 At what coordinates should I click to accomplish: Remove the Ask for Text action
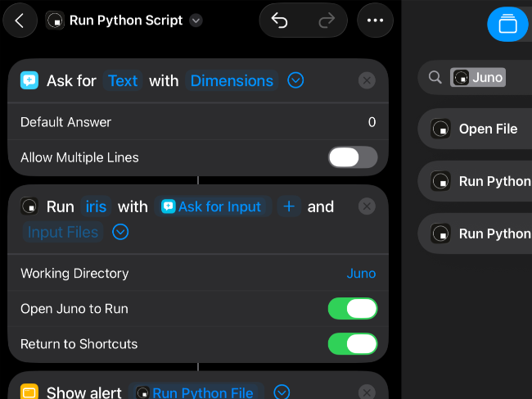pyautogui.click(x=367, y=80)
